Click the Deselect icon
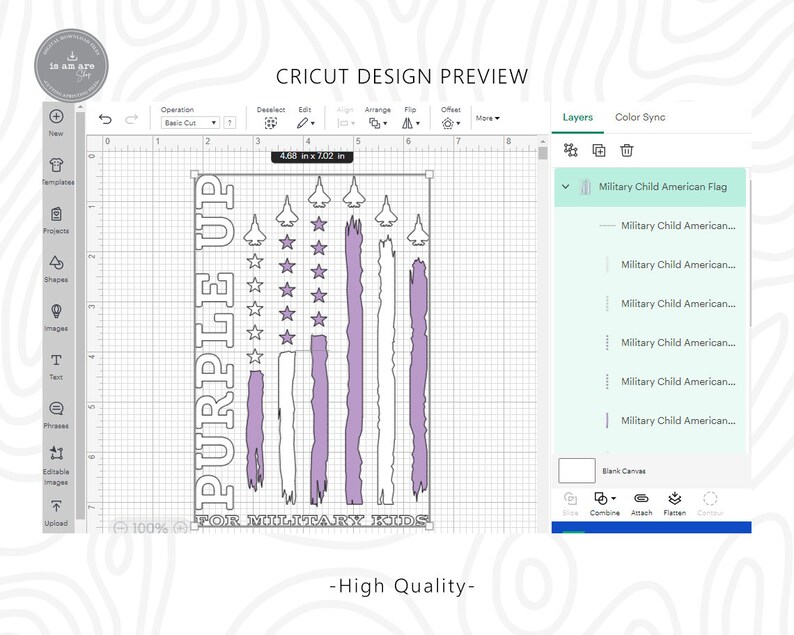 tap(271, 123)
